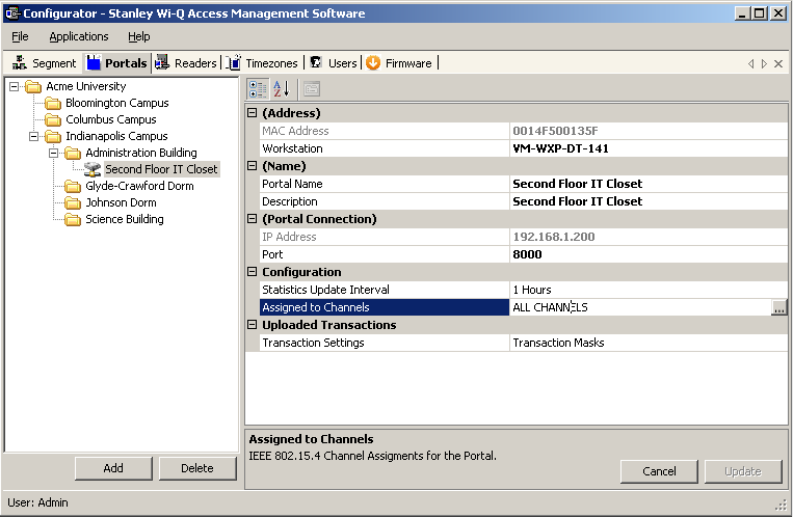Screen dimensions: 793x517
Task: Collapse the Administration Building tree node
Action: (x=53, y=153)
